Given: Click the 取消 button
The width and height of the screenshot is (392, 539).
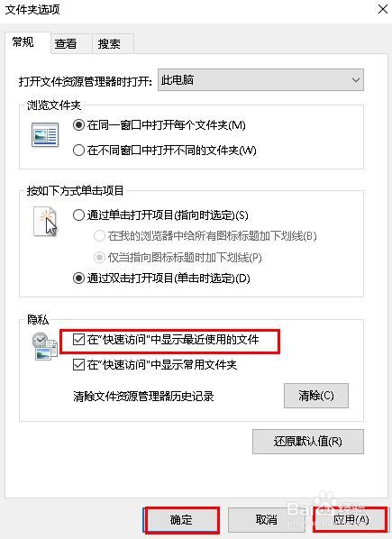Looking at the screenshot, I should click(x=266, y=520).
